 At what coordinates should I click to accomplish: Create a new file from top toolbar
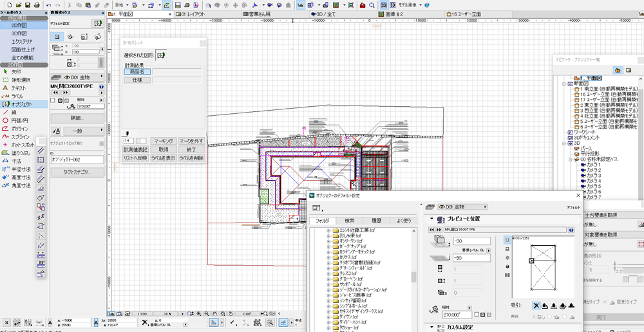[x=10, y=6]
